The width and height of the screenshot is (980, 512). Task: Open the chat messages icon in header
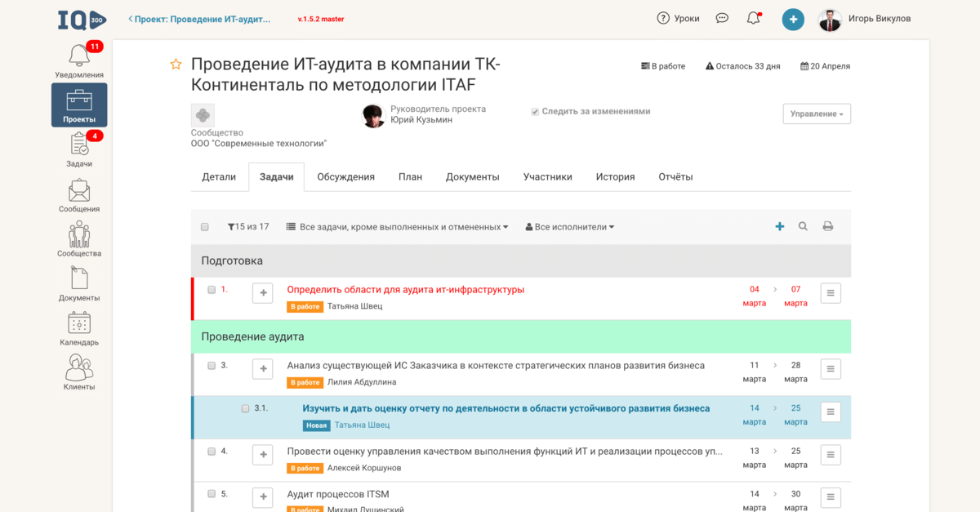[x=722, y=18]
